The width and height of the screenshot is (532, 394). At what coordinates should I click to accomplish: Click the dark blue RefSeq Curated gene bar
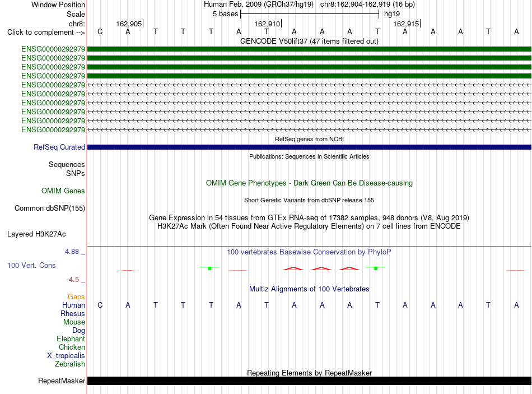309,147
